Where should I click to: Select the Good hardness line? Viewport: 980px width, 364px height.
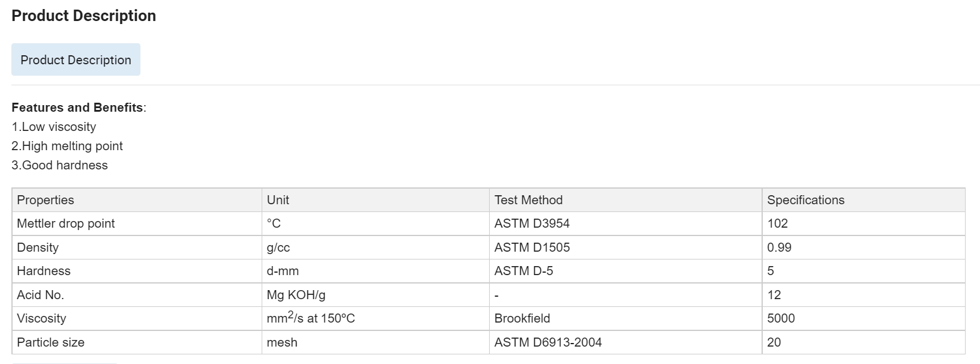coord(60,165)
